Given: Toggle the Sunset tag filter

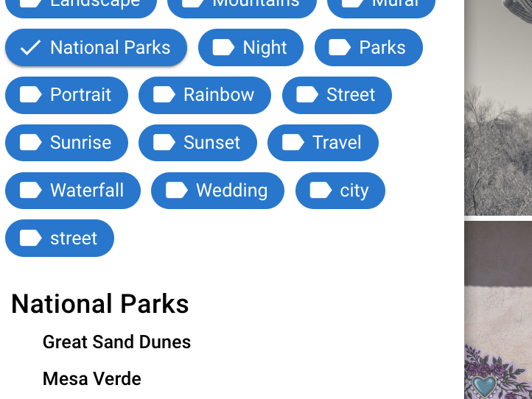Looking at the screenshot, I should click(x=197, y=143).
